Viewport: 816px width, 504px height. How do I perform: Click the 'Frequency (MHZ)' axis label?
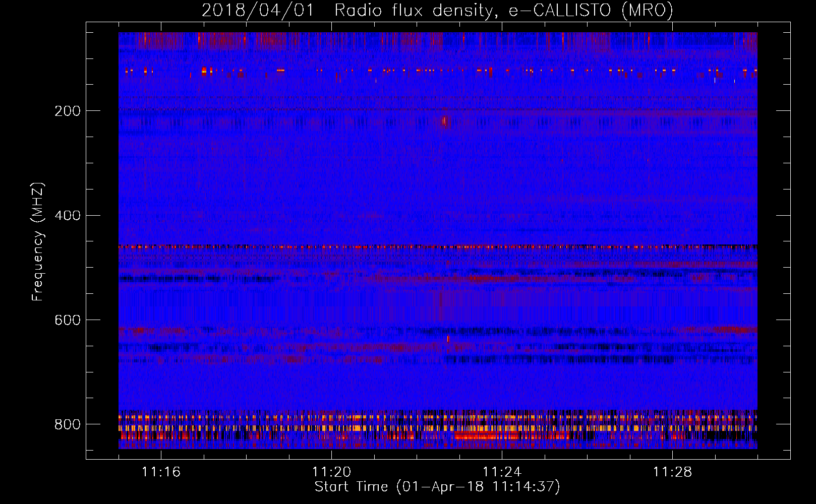pos(38,242)
